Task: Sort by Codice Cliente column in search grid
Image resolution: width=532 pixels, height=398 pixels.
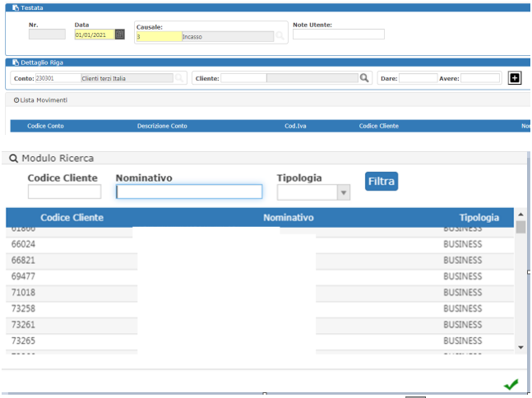Action: pos(72,217)
